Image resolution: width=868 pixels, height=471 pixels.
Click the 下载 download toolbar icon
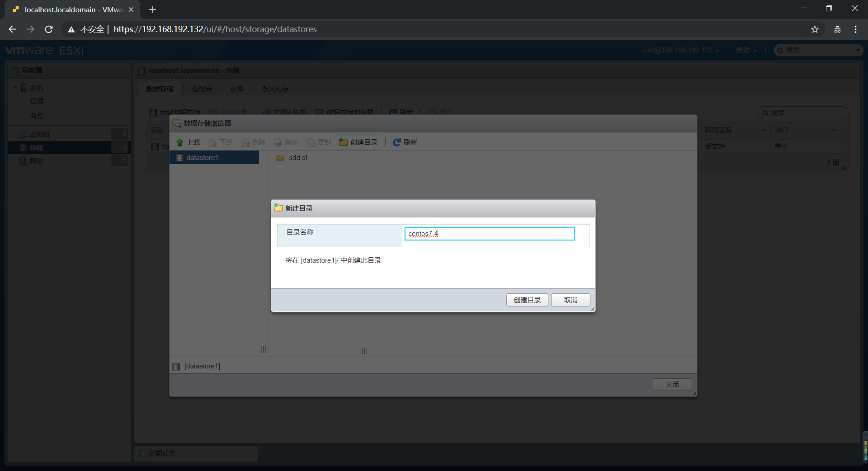coord(212,142)
